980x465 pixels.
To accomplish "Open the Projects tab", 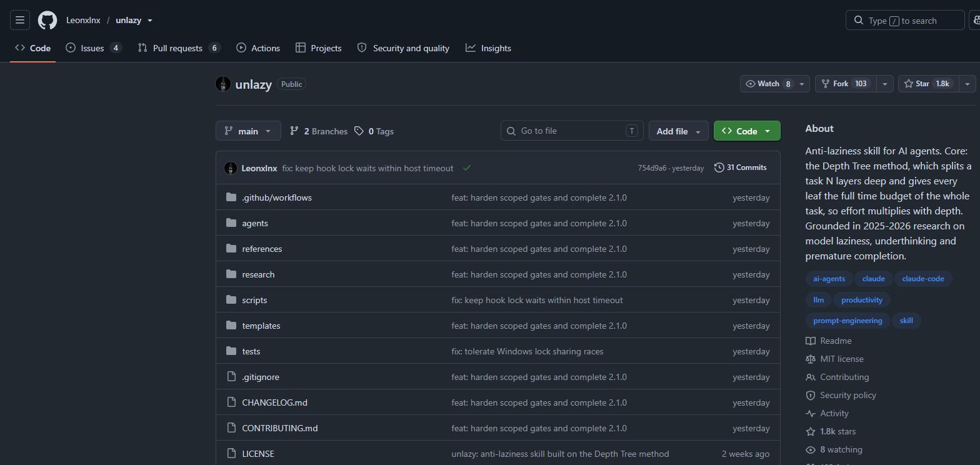I will 319,48.
